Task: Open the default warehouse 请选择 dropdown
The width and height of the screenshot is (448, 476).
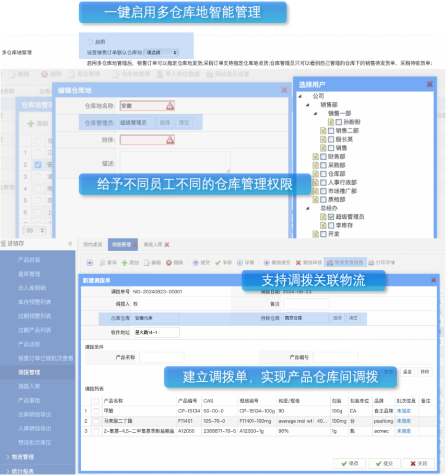Action: [x=161, y=53]
